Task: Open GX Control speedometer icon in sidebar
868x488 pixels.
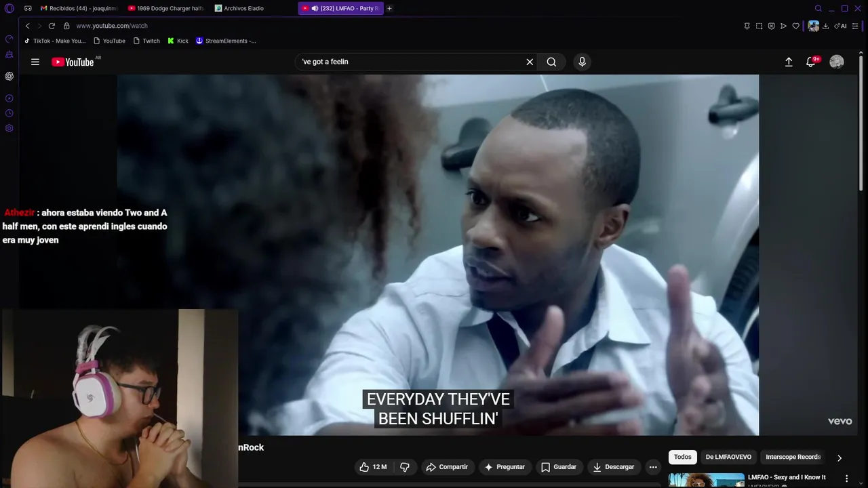Action: (9, 39)
